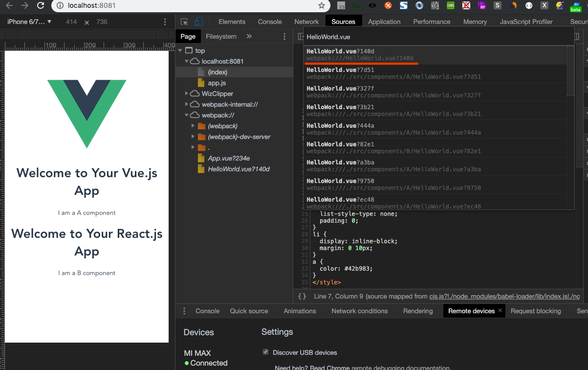This screenshot has width=588, height=370.
Task: Click the green CORS extension icon
Action: 451,6
